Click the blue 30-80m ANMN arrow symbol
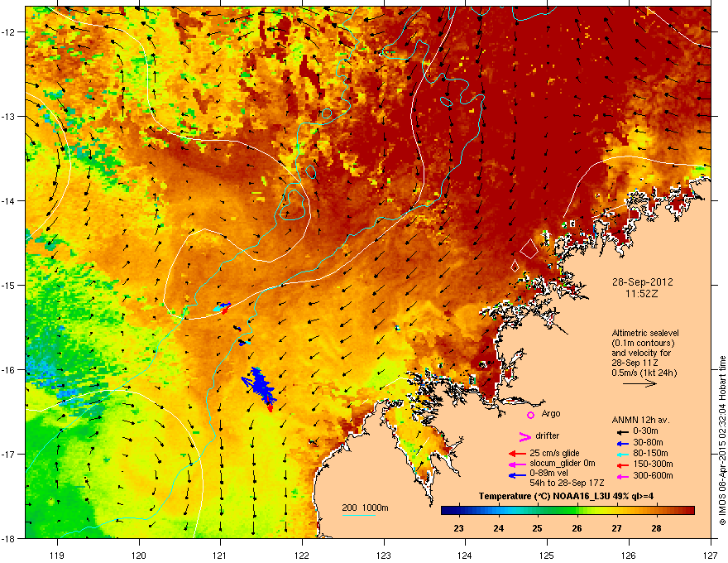 tap(623, 443)
